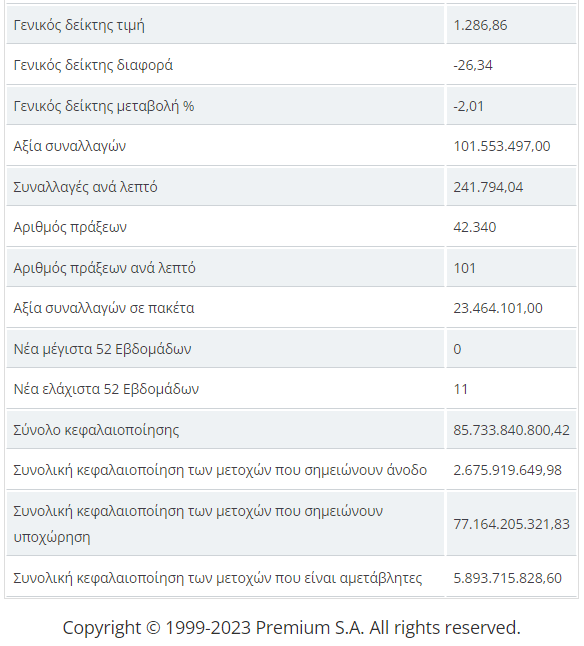Viewport: 584px width, 646px height.
Task: Select Νέα ελάχιστα 52 Εβδομάδων label
Action: [x=106, y=389]
